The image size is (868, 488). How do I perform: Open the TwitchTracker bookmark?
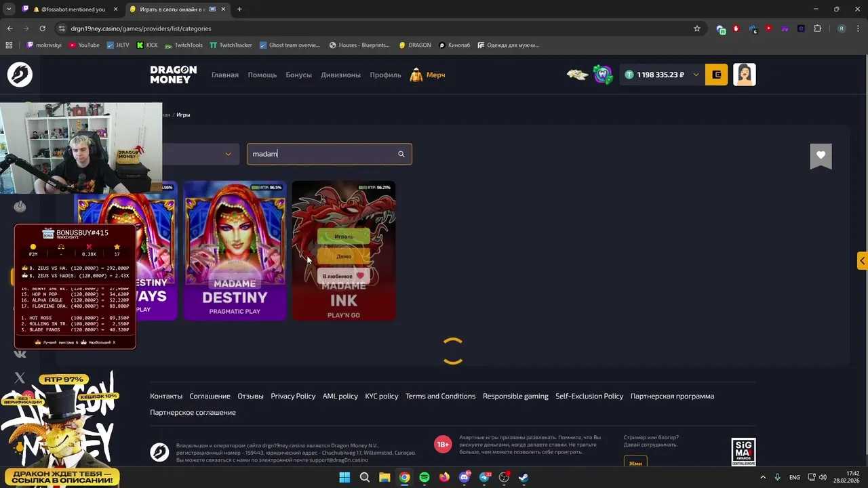[231, 45]
